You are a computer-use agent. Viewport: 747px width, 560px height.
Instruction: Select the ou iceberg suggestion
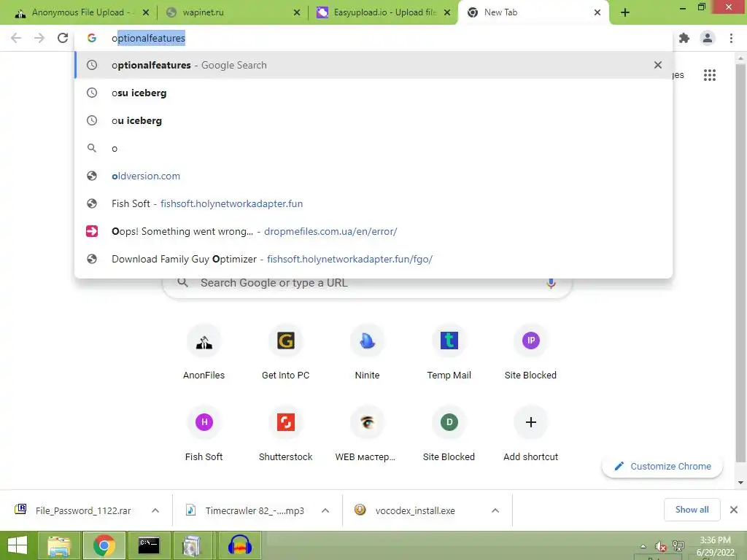[x=373, y=120]
